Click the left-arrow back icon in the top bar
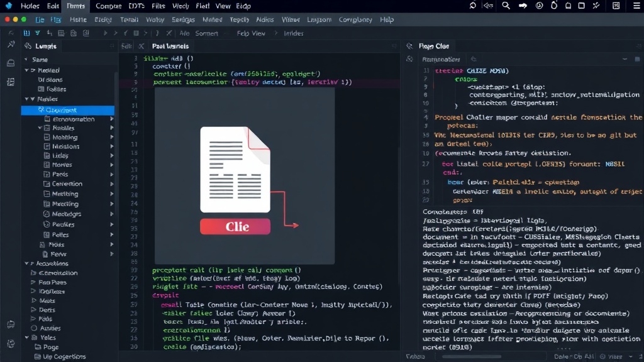The width and height of the screenshot is (644, 362). [488, 6]
